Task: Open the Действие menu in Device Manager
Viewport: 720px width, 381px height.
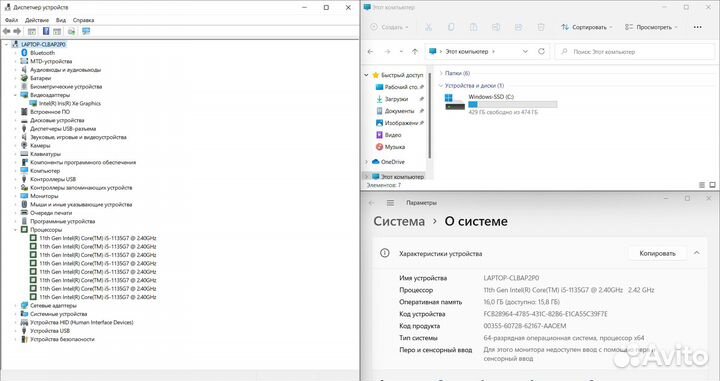Action: click(37, 20)
